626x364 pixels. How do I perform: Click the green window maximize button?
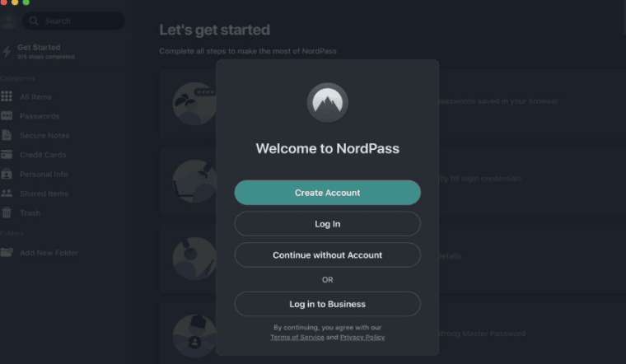tap(26, 2)
